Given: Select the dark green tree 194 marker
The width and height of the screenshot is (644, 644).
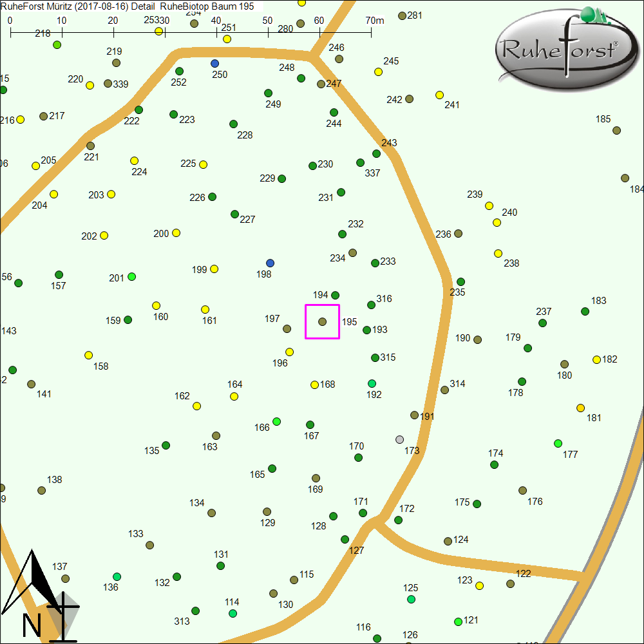Looking at the screenshot, I should 336,296.
